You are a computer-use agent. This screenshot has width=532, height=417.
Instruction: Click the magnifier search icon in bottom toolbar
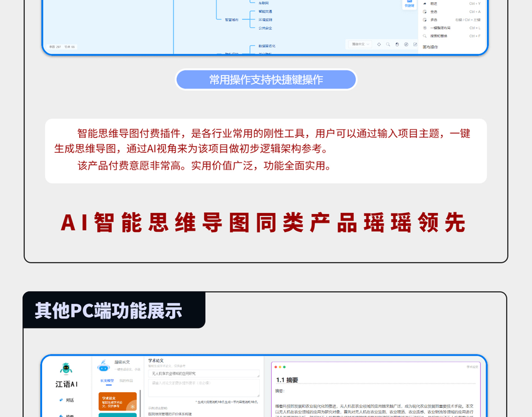click(x=388, y=45)
